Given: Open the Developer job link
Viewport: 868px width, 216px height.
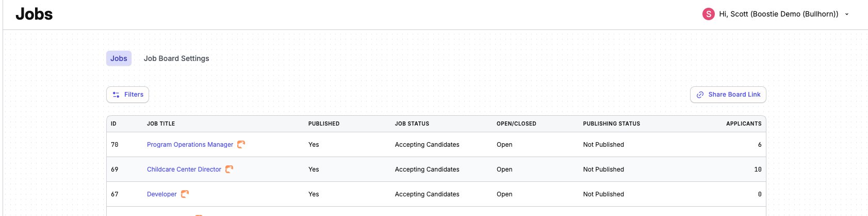Looking at the screenshot, I should pyautogui.click(x=162, y=194).
